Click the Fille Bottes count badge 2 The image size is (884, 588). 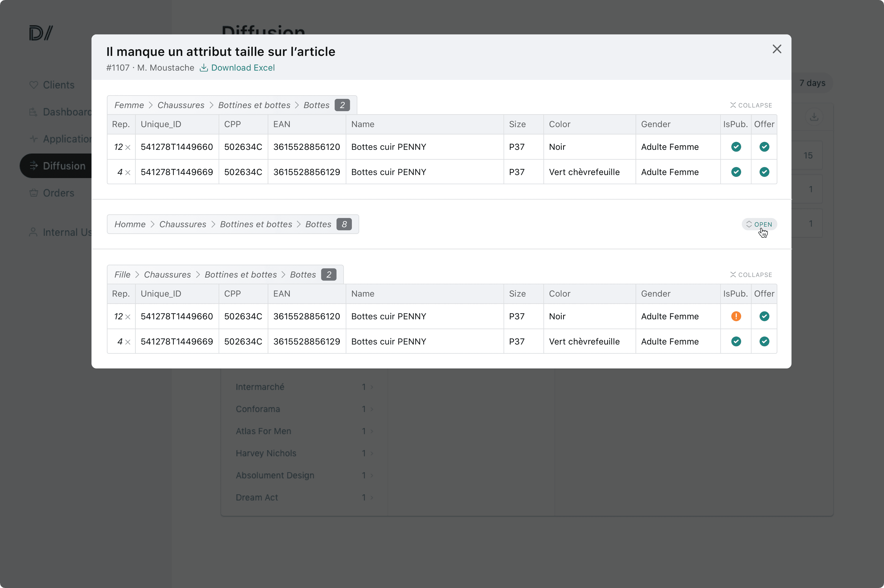click(x=329, y=275)
